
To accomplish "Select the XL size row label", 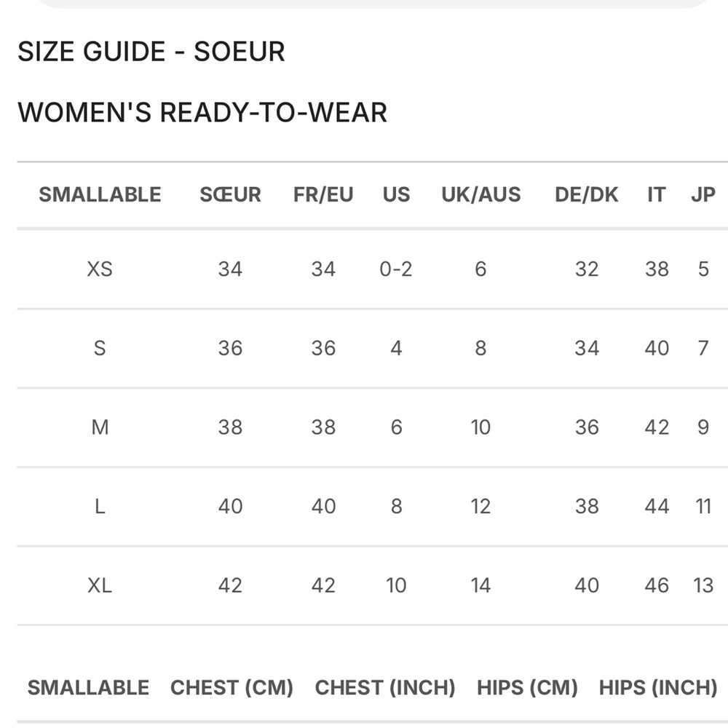I will [100, 585].
